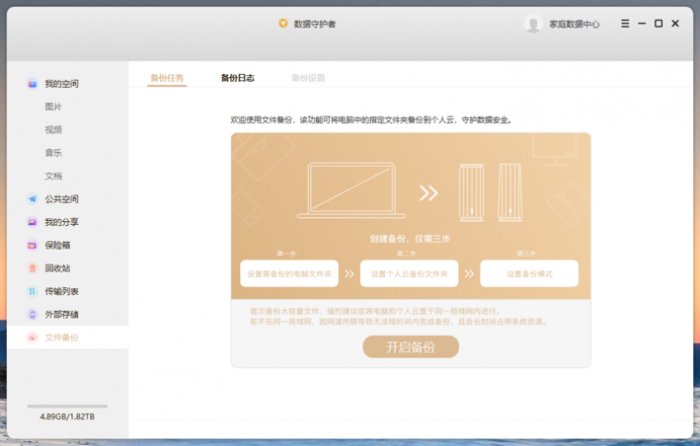Click step one 设置需备份的电脑文件夹

288,273
